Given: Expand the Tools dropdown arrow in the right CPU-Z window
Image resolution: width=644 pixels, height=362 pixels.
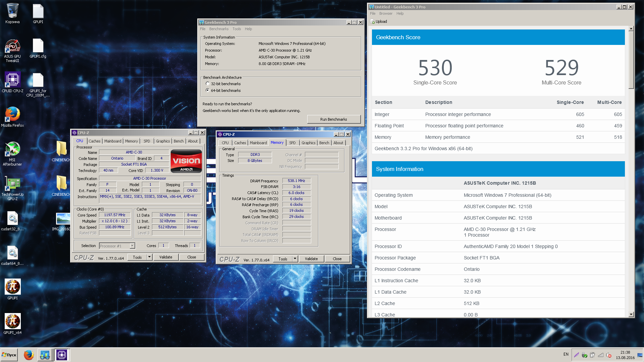Looking at the screenshot, I should pos(295,259).
